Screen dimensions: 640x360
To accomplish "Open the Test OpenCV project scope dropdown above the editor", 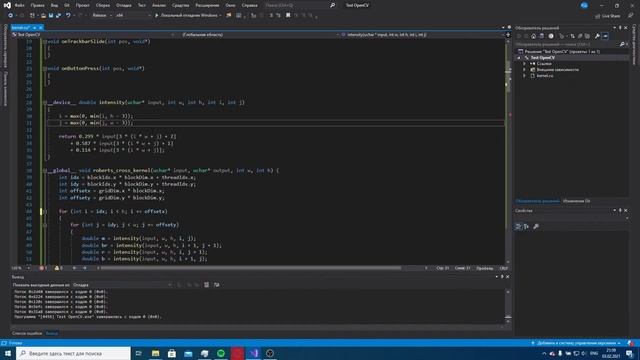I will pyautogui.click(x=93, y=35).
